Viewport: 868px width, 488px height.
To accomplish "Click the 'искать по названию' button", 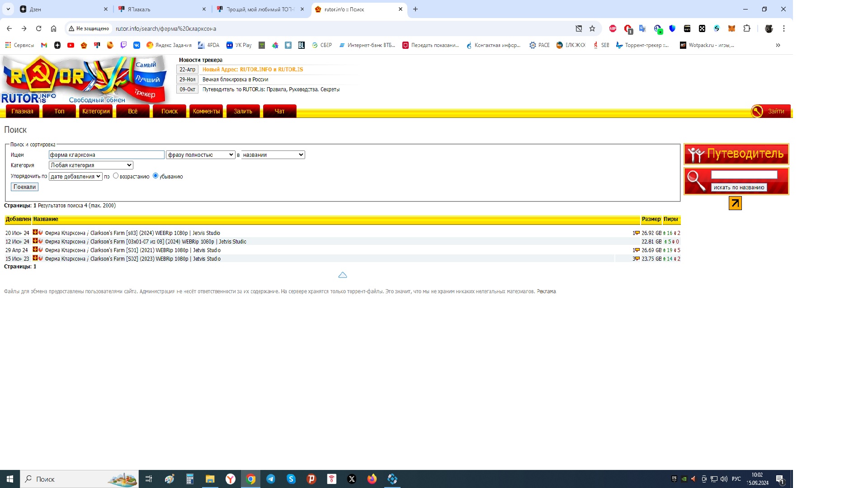I will pyautogui.click(x=739, y=188).
